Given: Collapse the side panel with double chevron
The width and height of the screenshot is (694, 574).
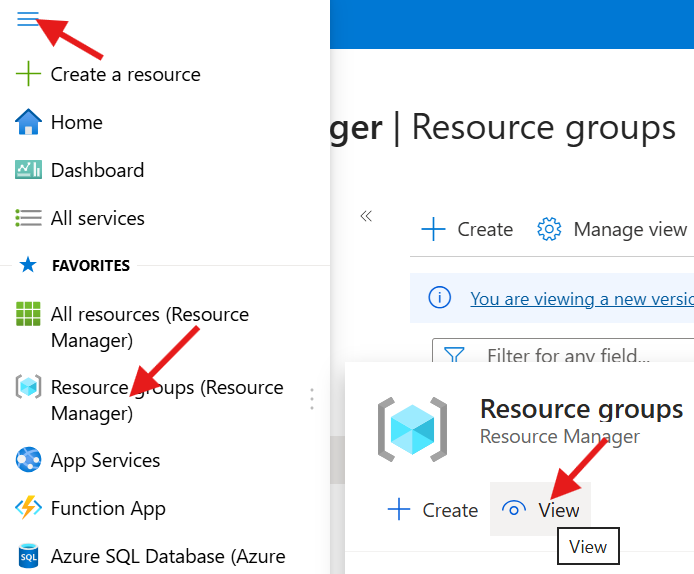Looking at the screenshot, I should (x=366, y=216).
